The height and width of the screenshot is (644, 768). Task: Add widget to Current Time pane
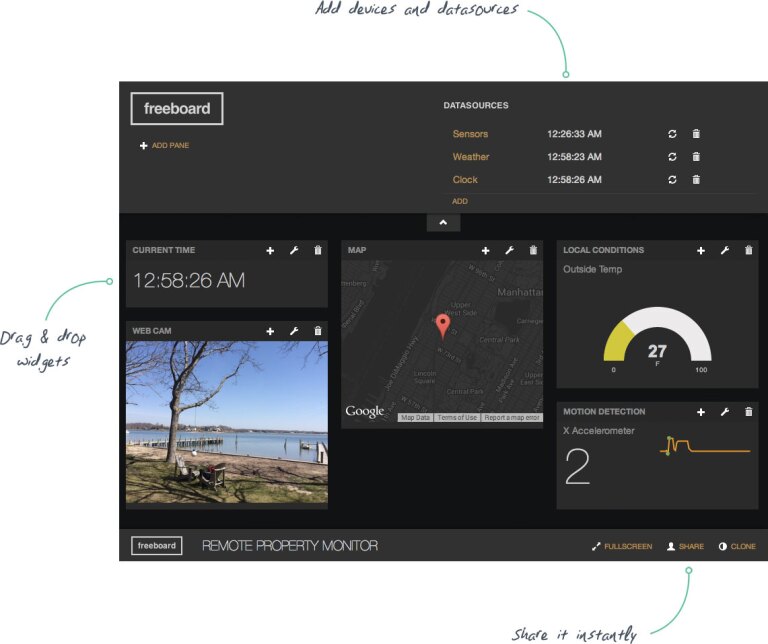click(x=270, y=251)
